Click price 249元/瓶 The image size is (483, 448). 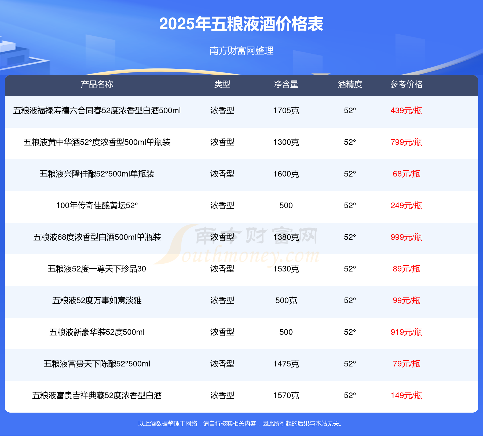coord(407,205)
